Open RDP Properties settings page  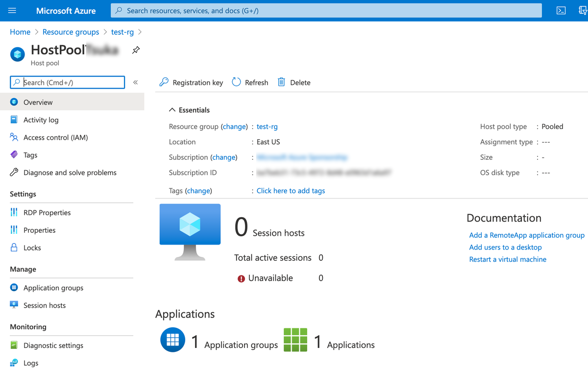pyautogui.click(x=47, y=212)
